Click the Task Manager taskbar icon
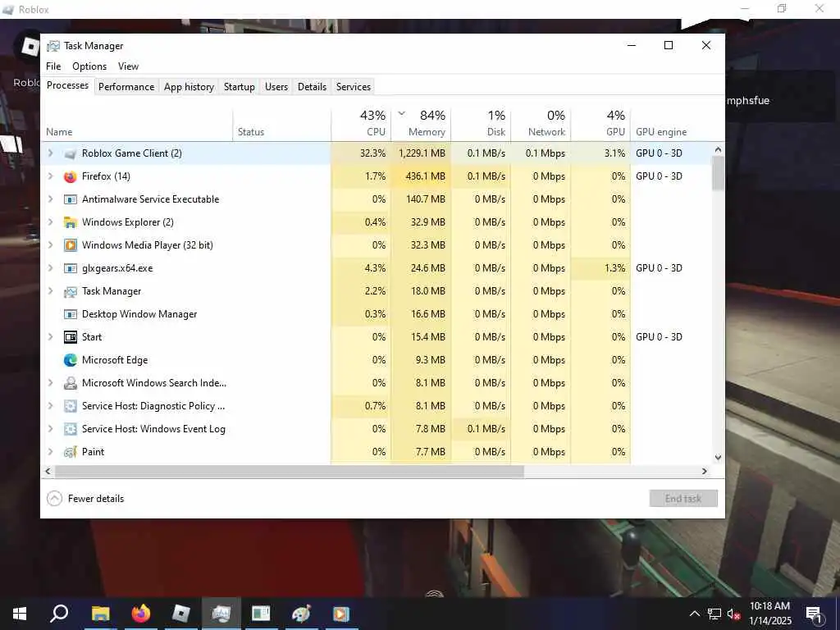This screenshot has width=840, height=630. 221,614
